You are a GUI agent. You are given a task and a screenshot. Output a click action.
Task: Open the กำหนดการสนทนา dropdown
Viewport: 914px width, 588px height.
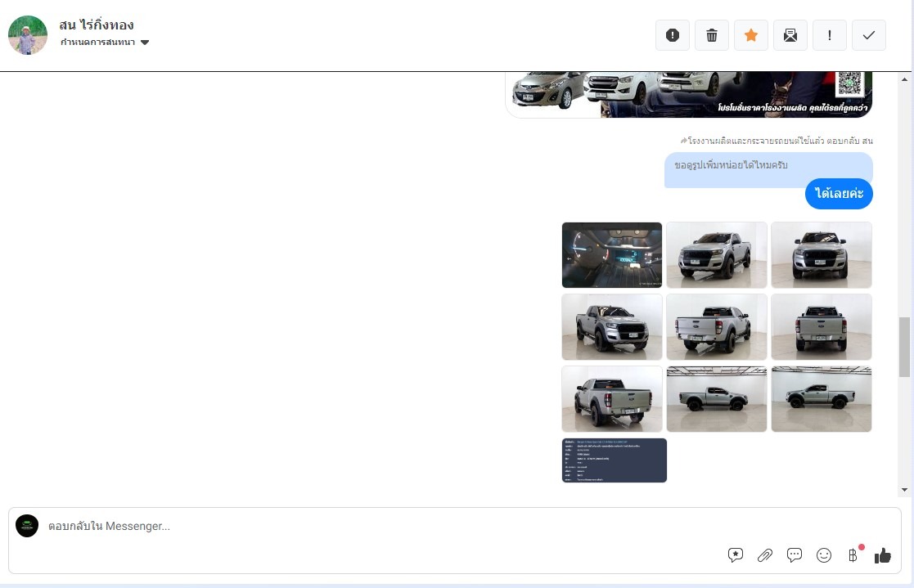tap(105, 42)
